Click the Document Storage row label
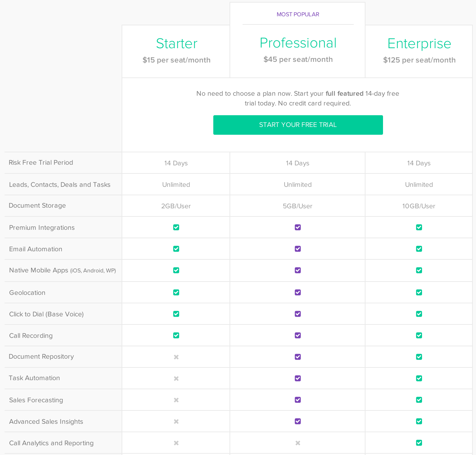The image size is (476, 455). [x=37, y=205]
